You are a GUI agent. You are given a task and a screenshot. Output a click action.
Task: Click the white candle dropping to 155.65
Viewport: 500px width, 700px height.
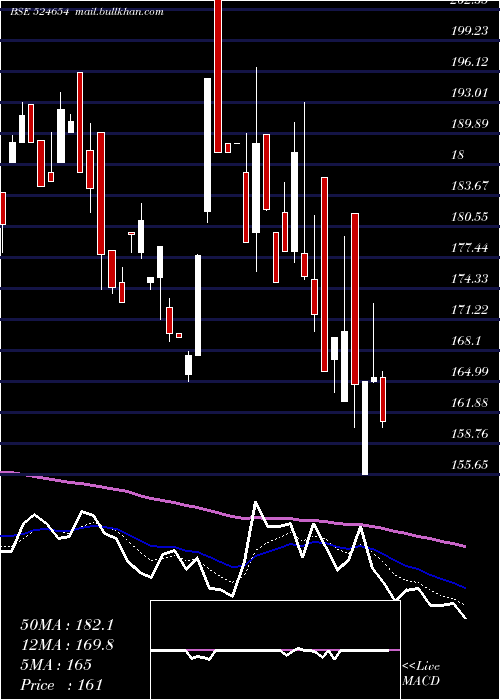pos(365,428)
